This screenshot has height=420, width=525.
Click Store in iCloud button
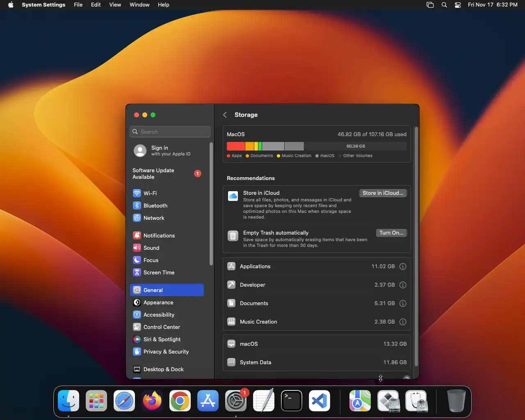(383, 193)
